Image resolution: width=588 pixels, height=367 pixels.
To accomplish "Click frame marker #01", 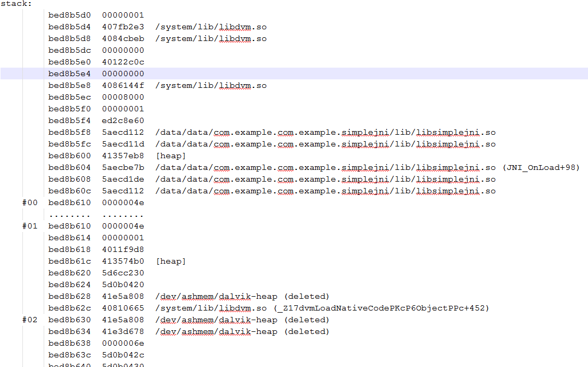I will point(30,226).
